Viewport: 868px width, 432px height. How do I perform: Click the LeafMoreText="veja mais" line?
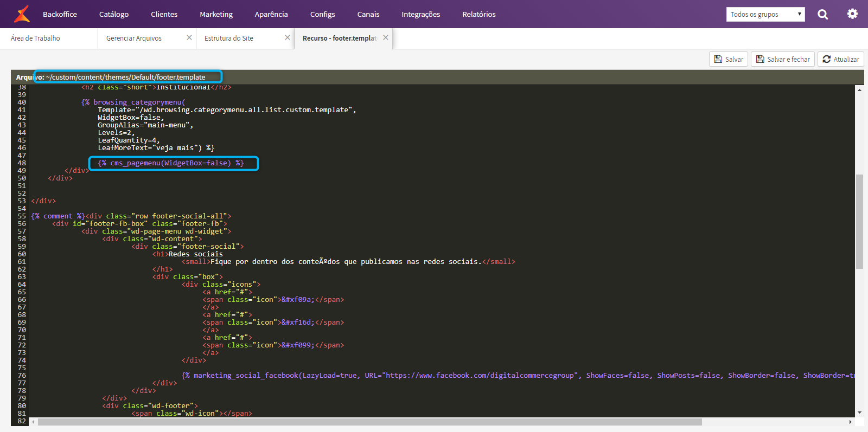click(x=156, y=147)
